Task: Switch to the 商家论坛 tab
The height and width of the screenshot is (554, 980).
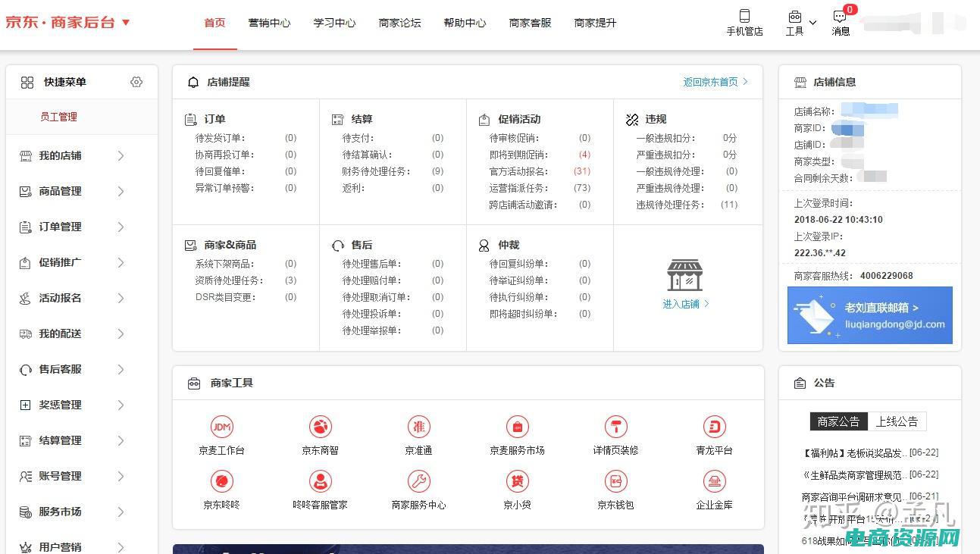Action: pyautogui.click(x=399, y=23)
